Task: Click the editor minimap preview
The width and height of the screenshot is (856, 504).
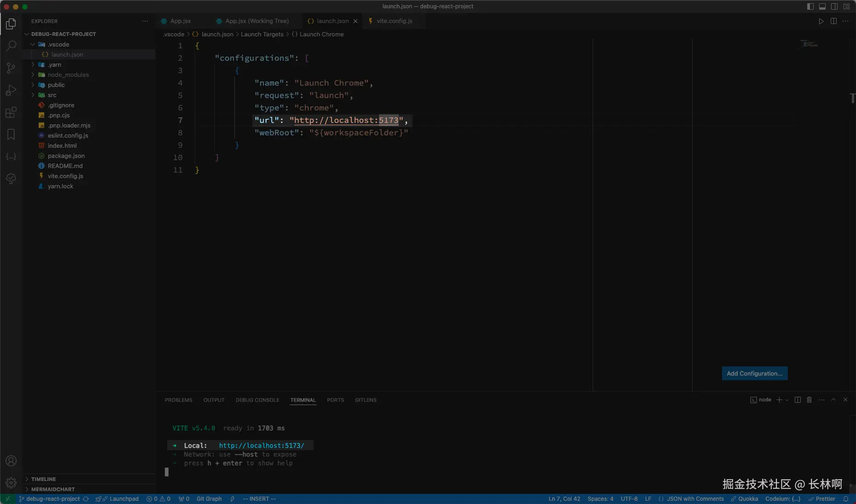Action: pos(809,44)
